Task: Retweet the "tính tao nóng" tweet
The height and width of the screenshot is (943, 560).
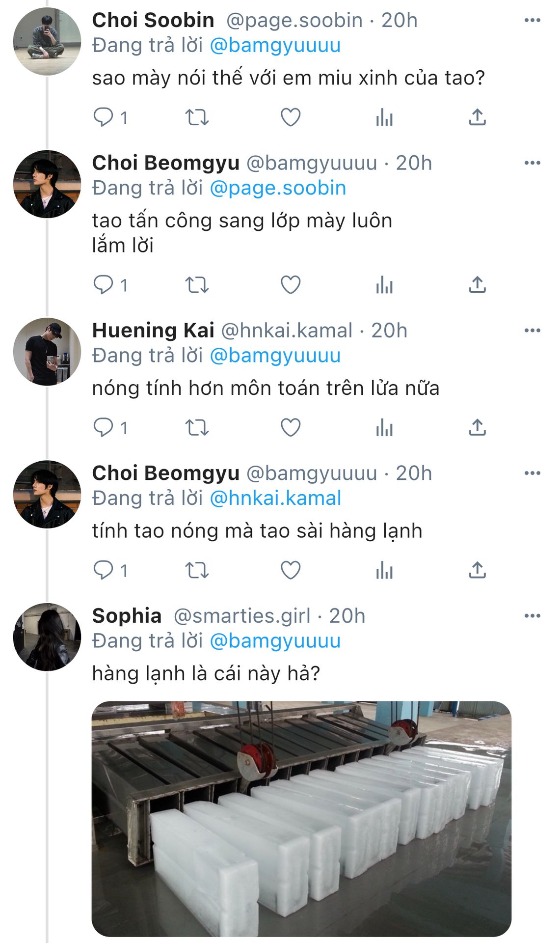Action: (x=197, y=571)
